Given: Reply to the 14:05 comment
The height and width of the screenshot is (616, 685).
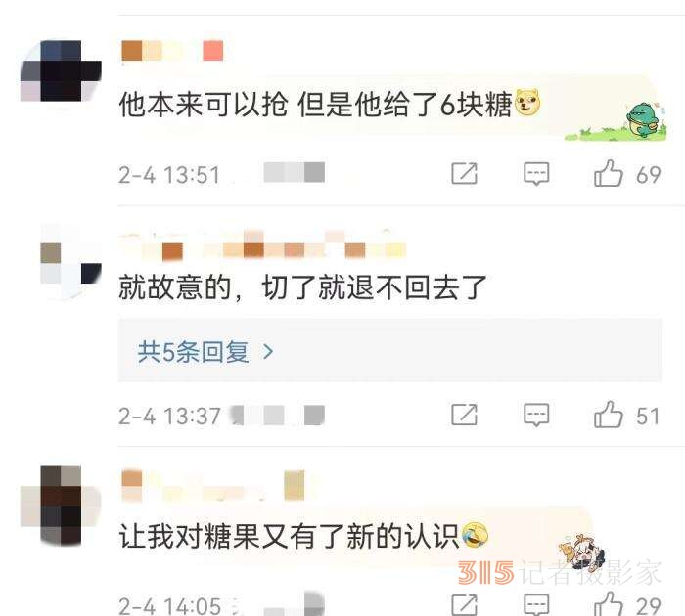Looking at the screenshot, I should click(x=536, y=605).
